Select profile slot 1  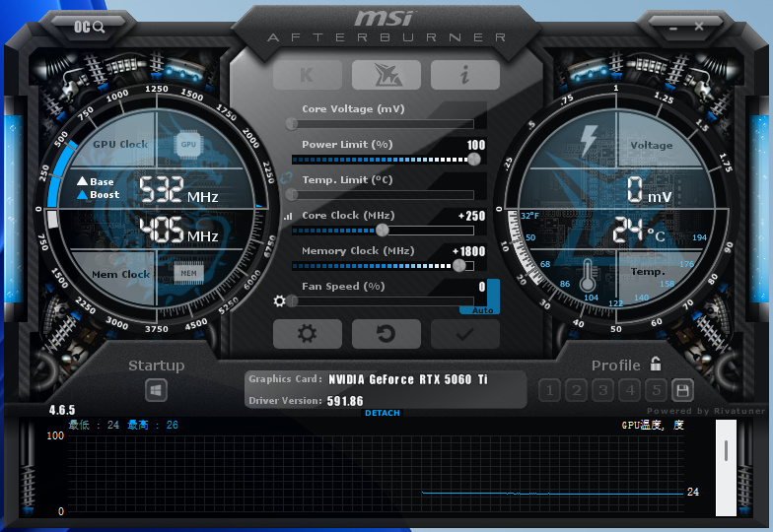point(550,390)
